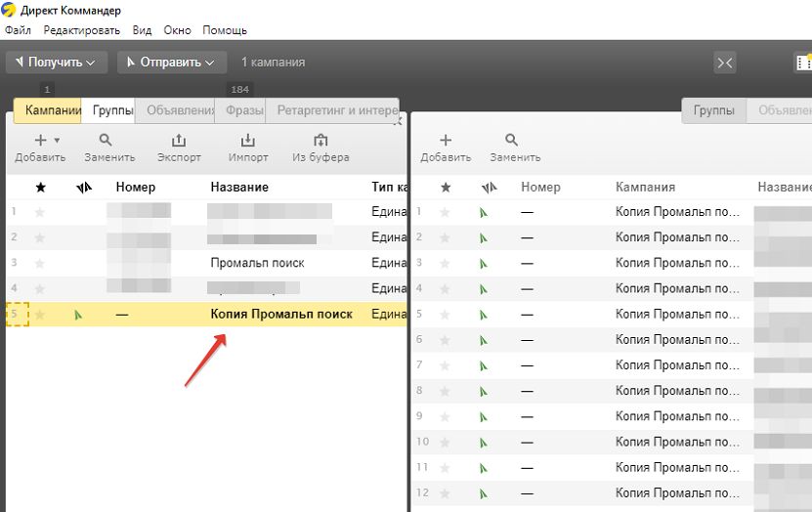Star group row 1
This screenshot has height=512, width=812.
click(x=445, y=212)
